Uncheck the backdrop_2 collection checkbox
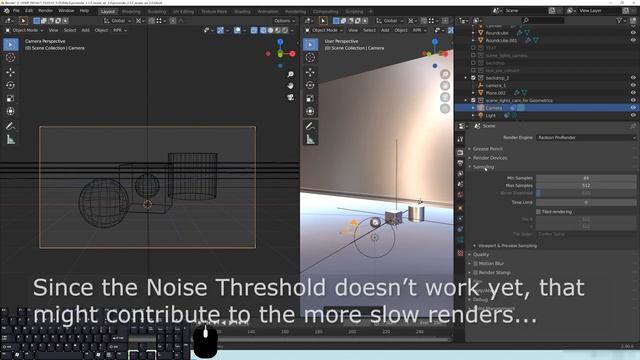The image size is (640, 360). pyautogui.click(x=473, y=78)
